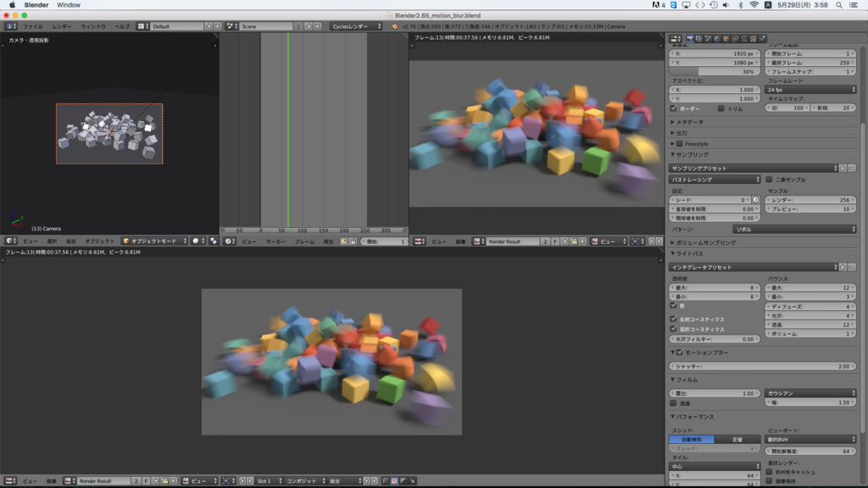
Task: Open the ファイル (File) menu
Action: (x=33, y=26)
